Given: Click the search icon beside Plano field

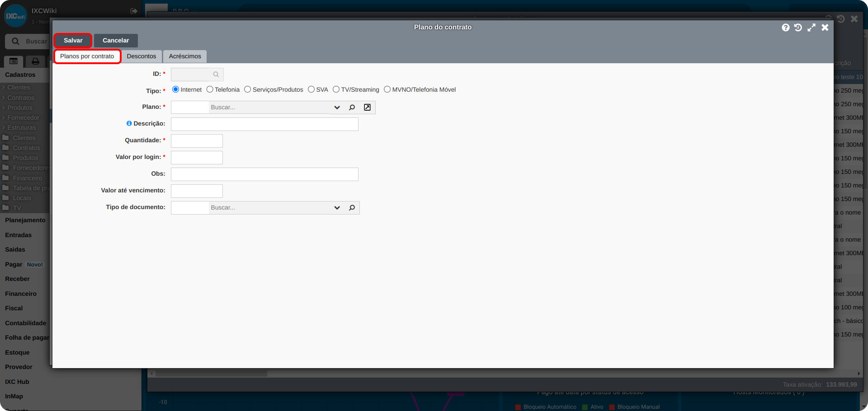Looking at the screenshot, I should [x=352, y=107].
